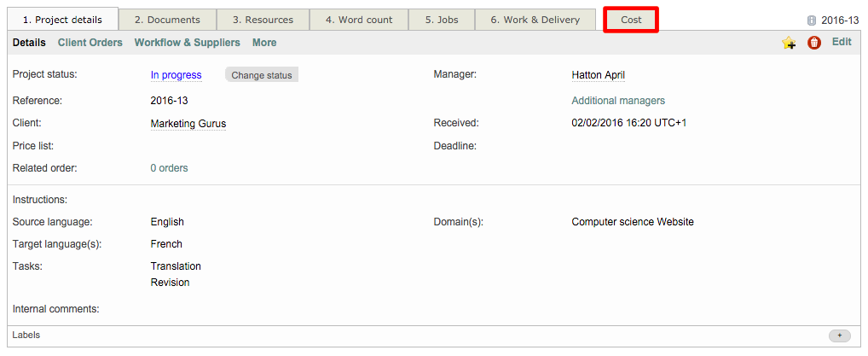868x356 pixels.
Task: Expand the More menu
Action: (264, 43)
